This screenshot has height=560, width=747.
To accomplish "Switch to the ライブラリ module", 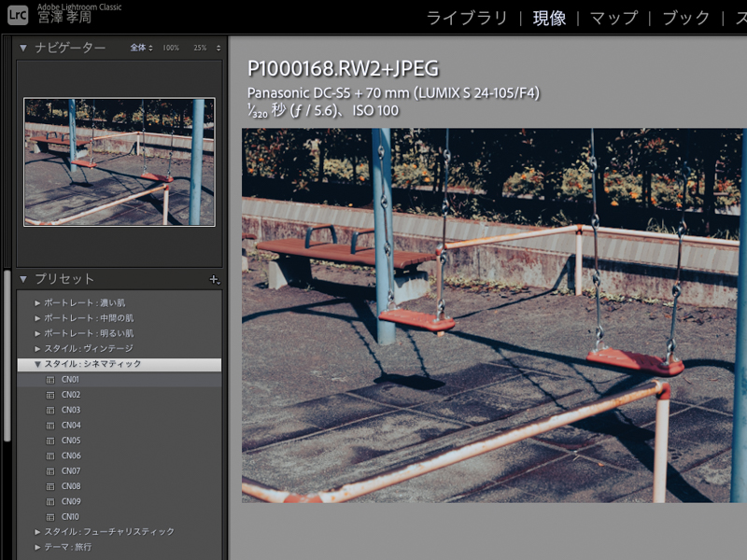I will tap(466, 18).
